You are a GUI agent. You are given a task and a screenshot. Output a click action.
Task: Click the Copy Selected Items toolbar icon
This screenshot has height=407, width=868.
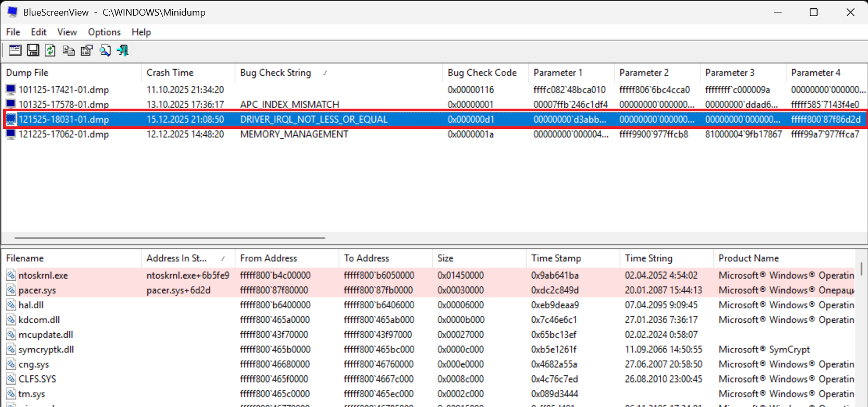point(69,50)
